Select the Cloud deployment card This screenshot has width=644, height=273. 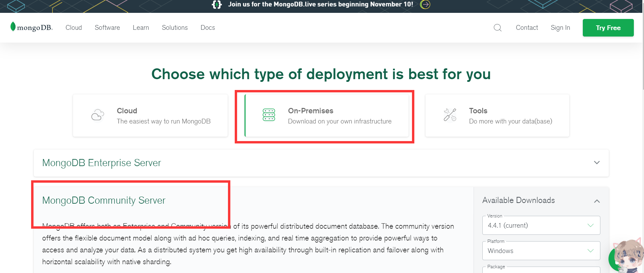click(150, 115)
